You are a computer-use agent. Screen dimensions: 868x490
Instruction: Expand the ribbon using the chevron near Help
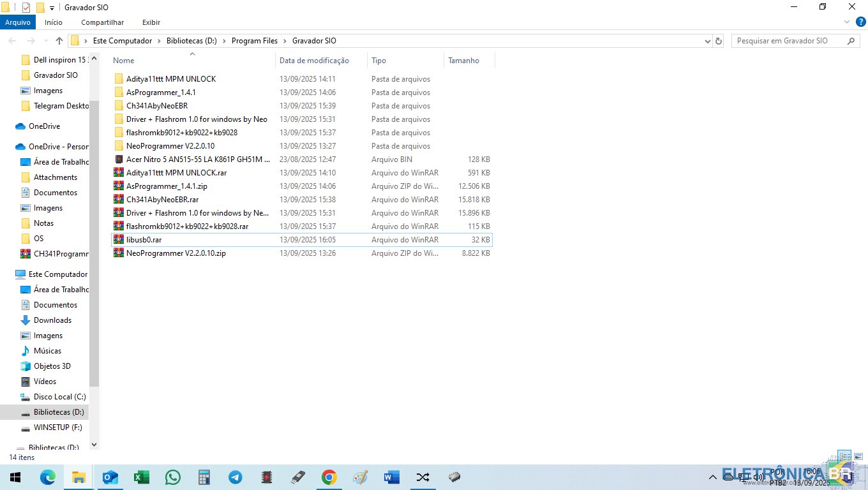tap(848, 22)
